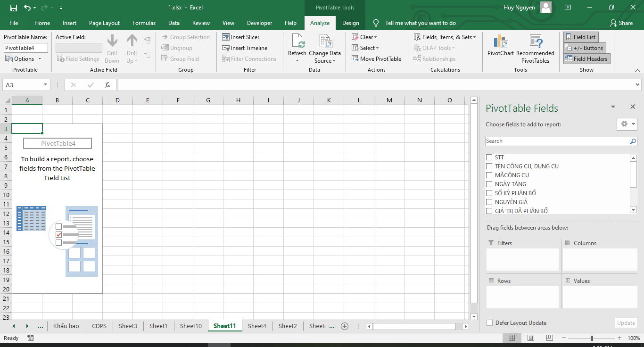Click Insert Slicer in Filter group
Image resolution: width=644 pixels, height=347 pixels.
click(241, 37)
